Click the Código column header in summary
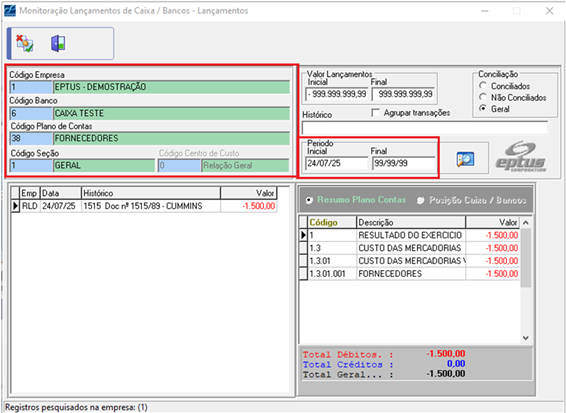This screenshot has height=413, width=566. (x=332, y=222)
